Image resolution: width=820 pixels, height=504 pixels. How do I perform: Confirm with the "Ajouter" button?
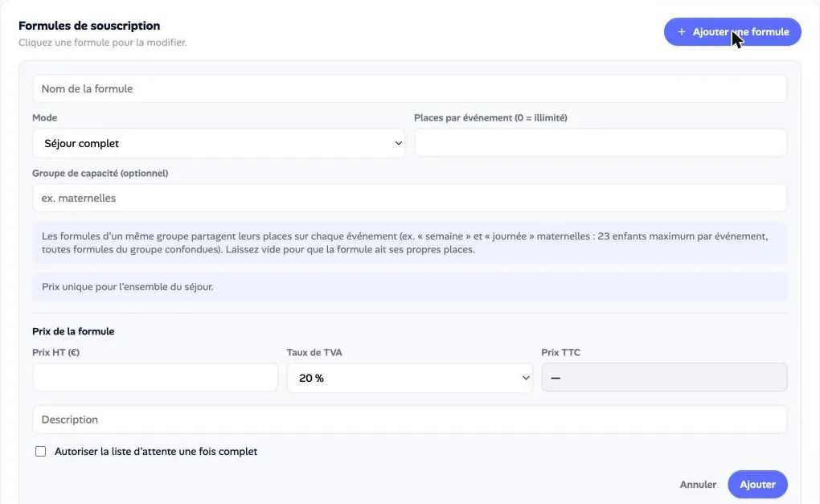tap(757, 485)
